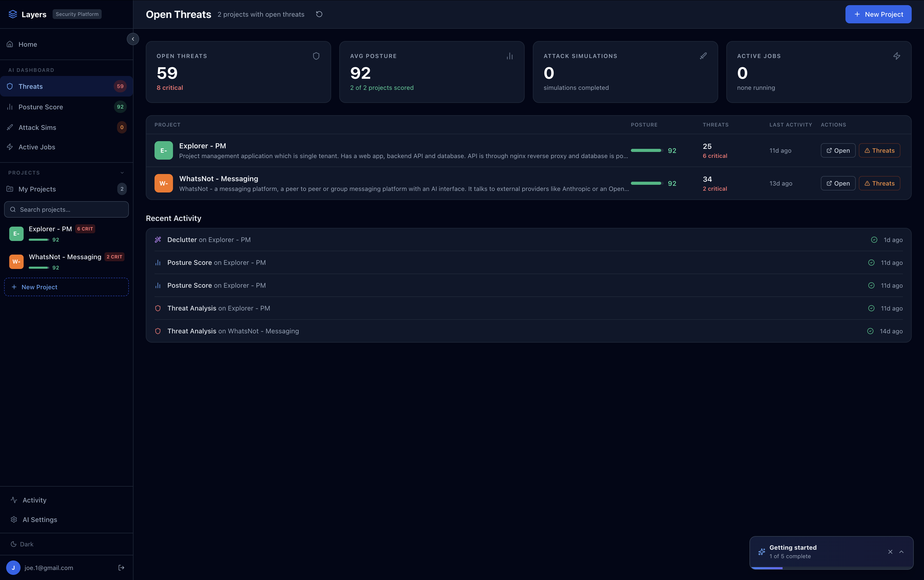Click the '6 critical' text in Explorer row
924x580 pixels.
715,156
